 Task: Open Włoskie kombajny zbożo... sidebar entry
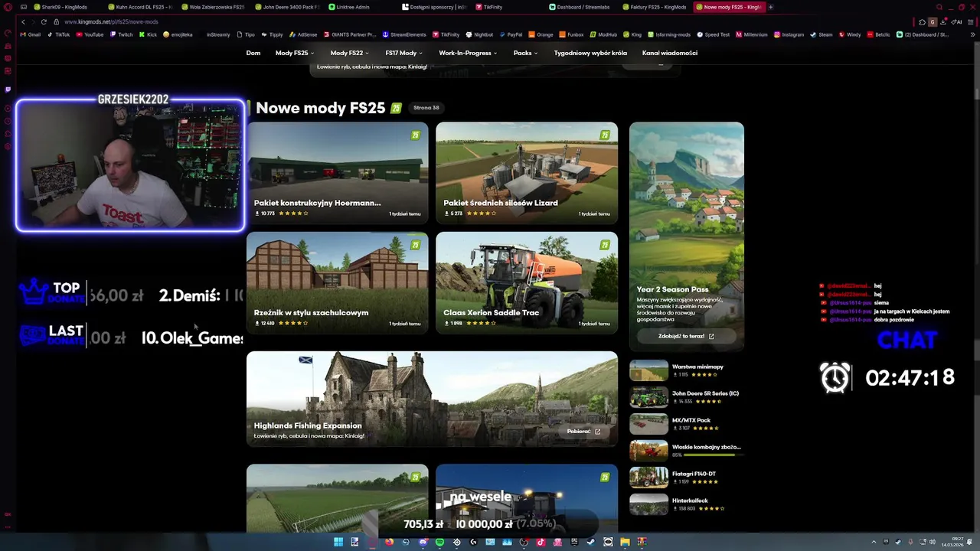(x=687, y=451)
